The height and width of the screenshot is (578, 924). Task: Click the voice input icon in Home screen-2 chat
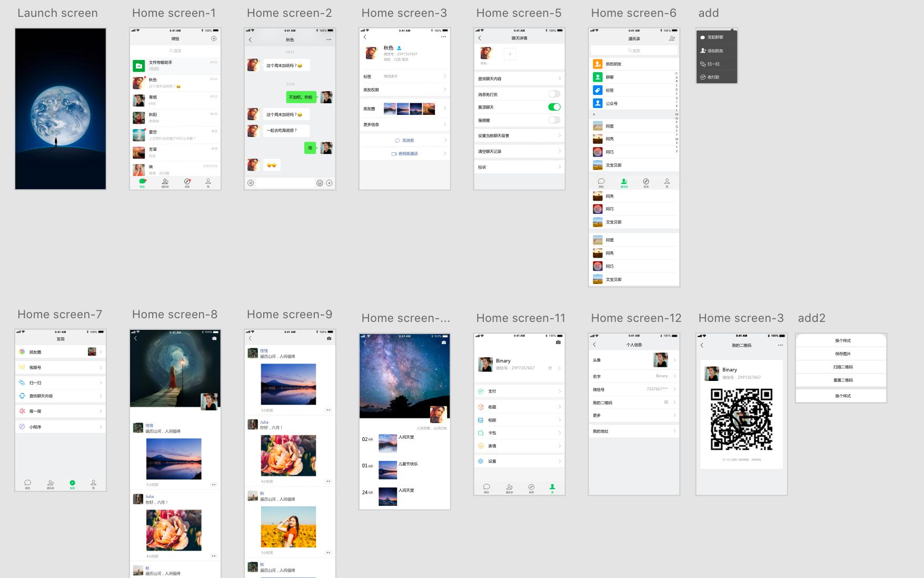point(251,183)
